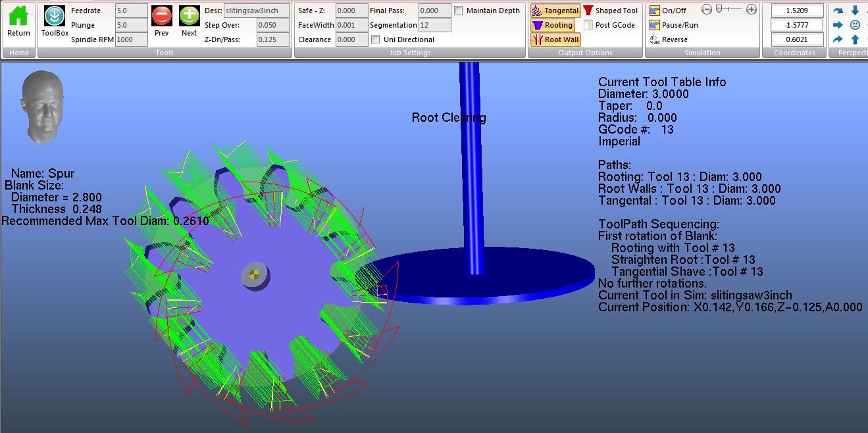Image resolution: width=868 pixels, height=433 pixels.
Task: Select the Shaped Tool option
Action: click(x=610, y=11)
